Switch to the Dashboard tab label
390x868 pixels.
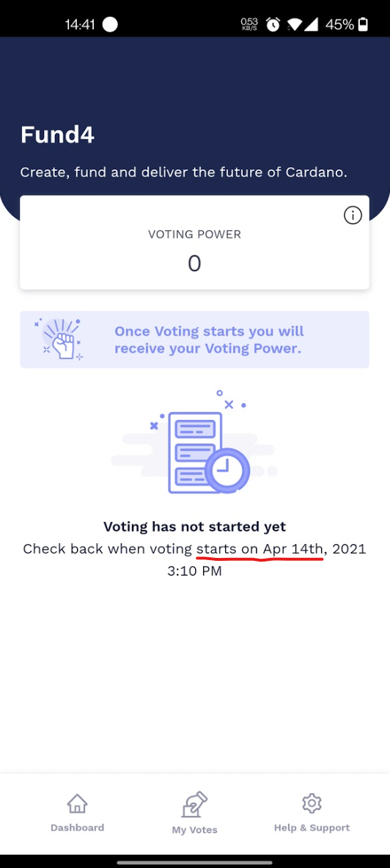[x=78, y=828]
